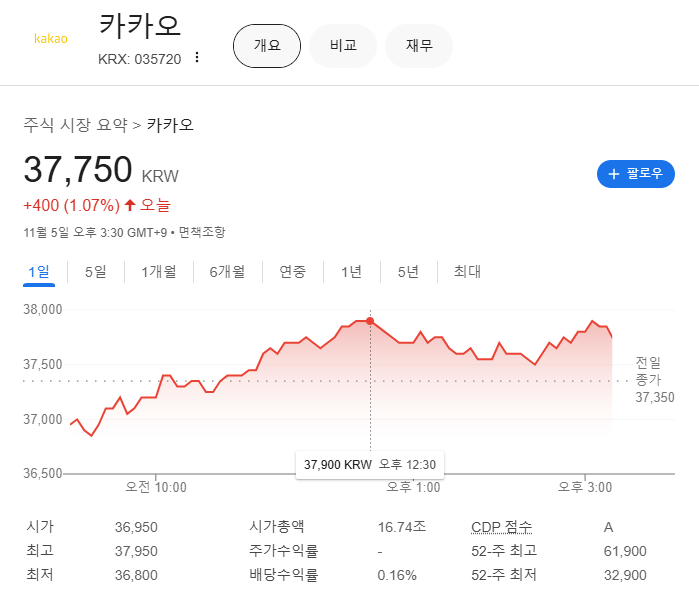
Task: Select the 5일 chart range
Action: tap(96, 271)
